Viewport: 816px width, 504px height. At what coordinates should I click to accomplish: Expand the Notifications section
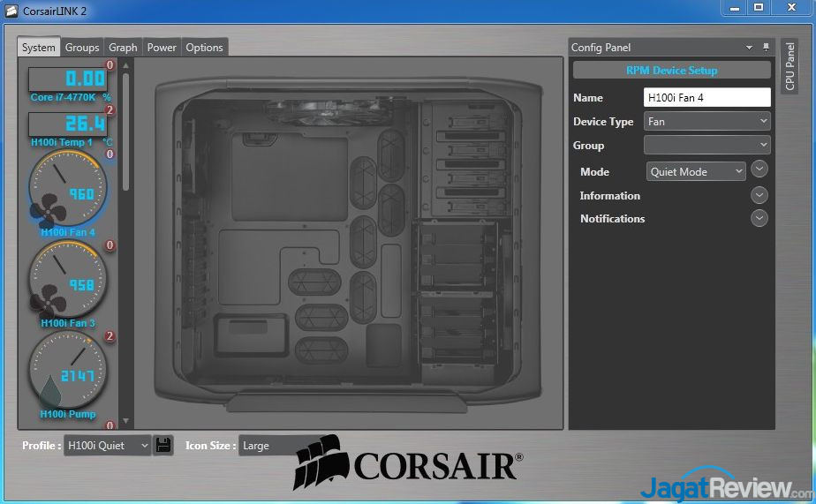(x=759, y=218)
